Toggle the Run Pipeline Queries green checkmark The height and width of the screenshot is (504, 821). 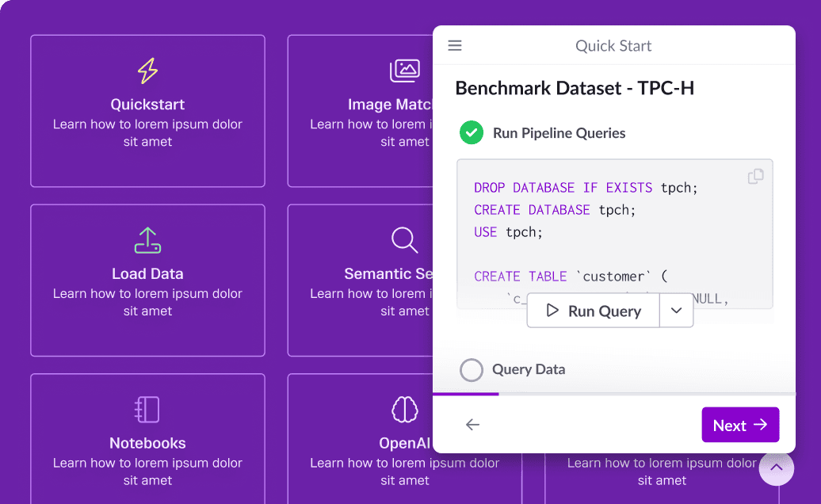tap(472, 133)
